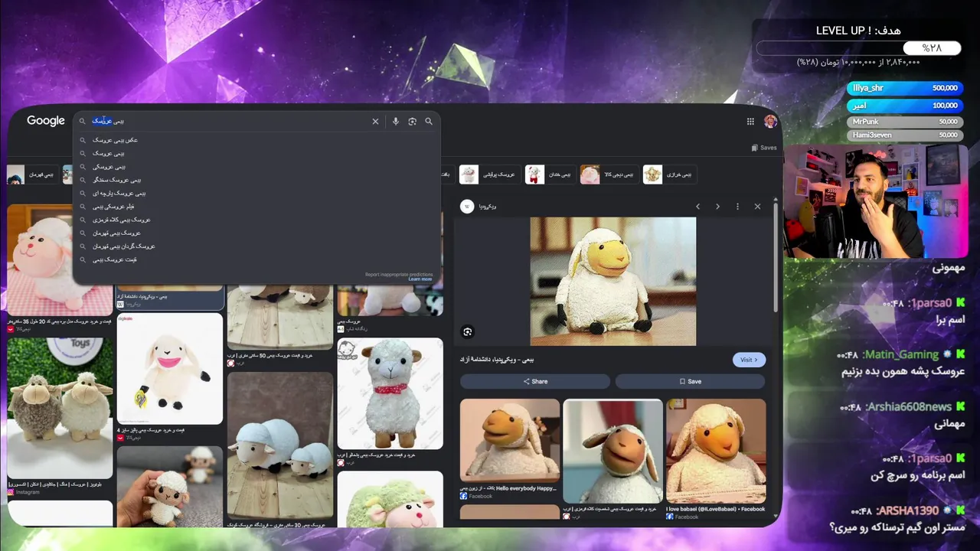The image size is (980, 551).
Task: Open the preview panel three-dot menu
Action: coord(737,207)
